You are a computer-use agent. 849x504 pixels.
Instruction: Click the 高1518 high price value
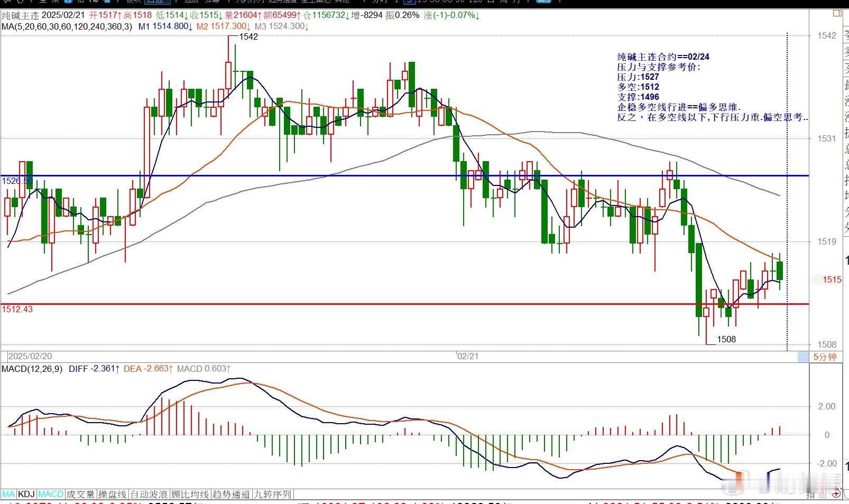pos(137,15)
